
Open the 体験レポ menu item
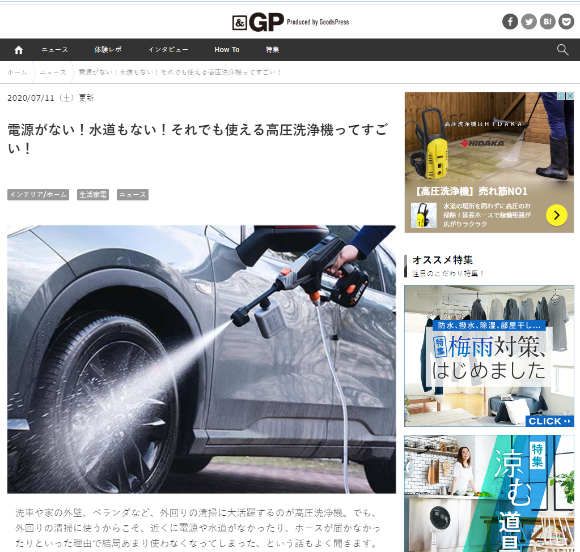(x=108, y=50)
